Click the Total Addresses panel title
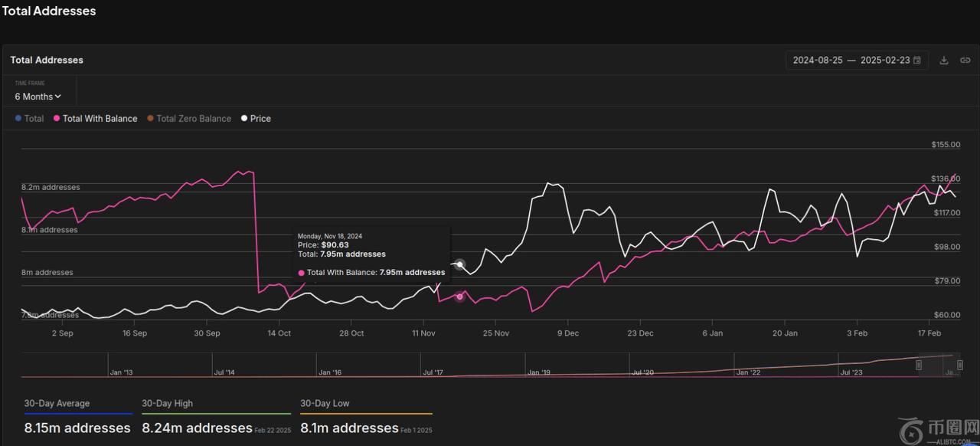The width and height of the screenshot is (980, 446). click(47, 60)
